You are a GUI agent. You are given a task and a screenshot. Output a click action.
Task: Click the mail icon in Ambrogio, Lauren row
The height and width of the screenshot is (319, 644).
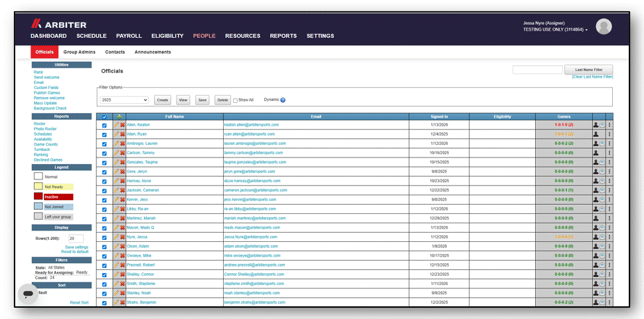(602, 144)
